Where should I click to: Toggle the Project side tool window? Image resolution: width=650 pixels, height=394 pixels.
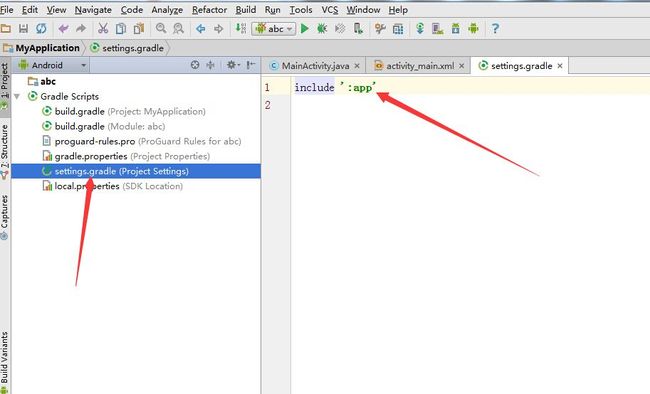pyautogui.click(x=5, y=86)
